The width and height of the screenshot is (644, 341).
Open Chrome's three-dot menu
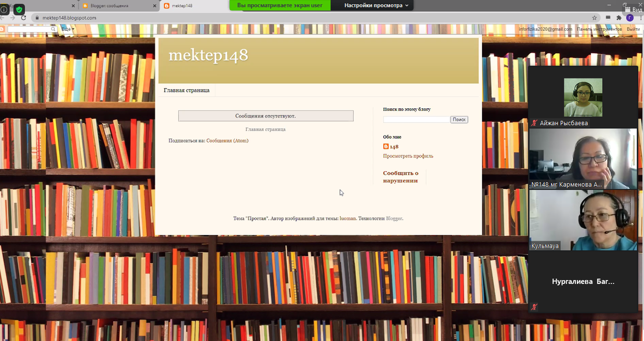click(x=640, y=18)
